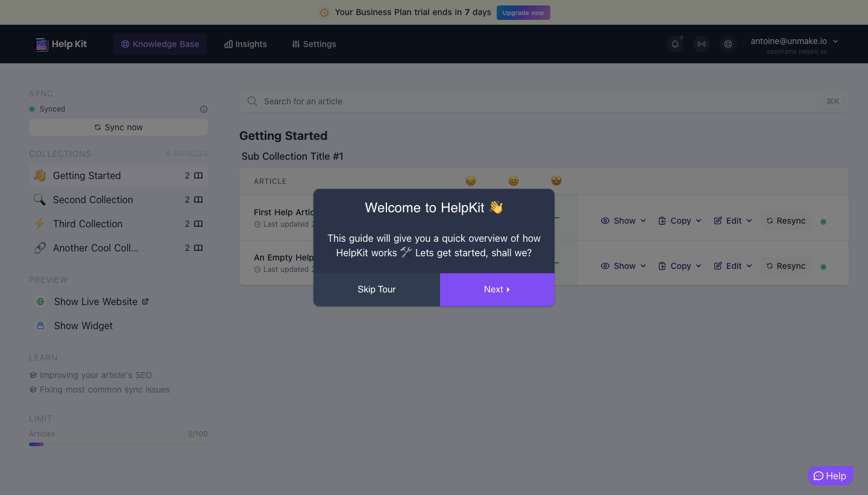Click the Sub Collection Title #1 heading
Screen dimensions: 868x495
click(292, 156)
